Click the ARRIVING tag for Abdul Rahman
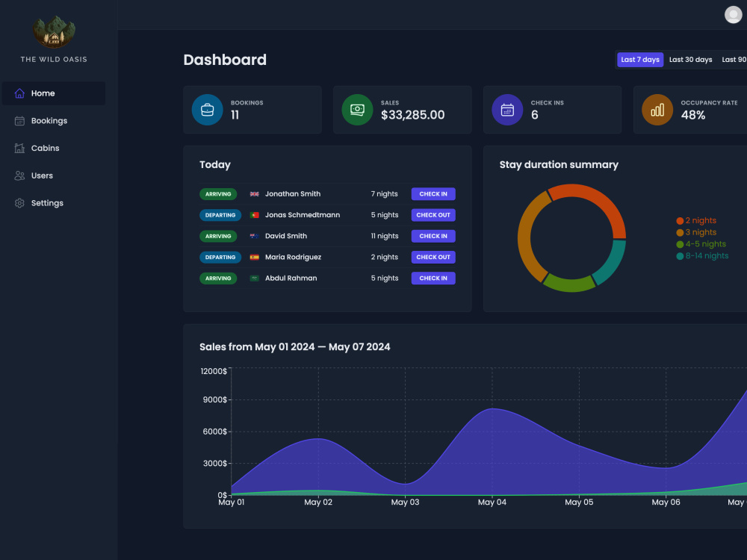The width and height of the screenshot is (747, 560). pyautogui.click(x=218, y=278)
